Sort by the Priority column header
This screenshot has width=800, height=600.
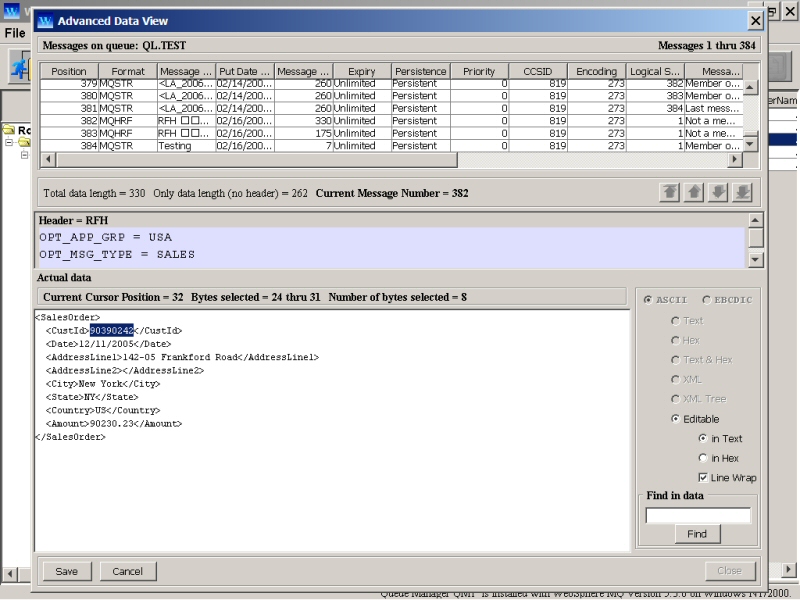pos(479,71)
